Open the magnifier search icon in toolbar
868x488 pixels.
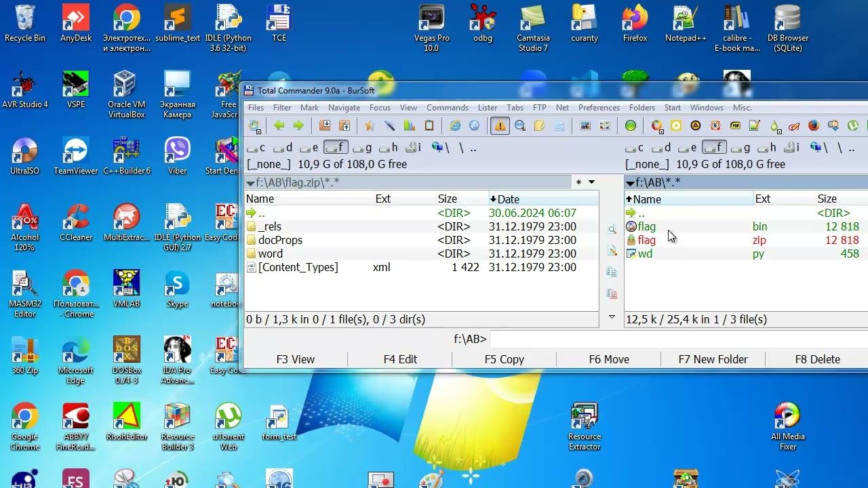pos(520,125)
